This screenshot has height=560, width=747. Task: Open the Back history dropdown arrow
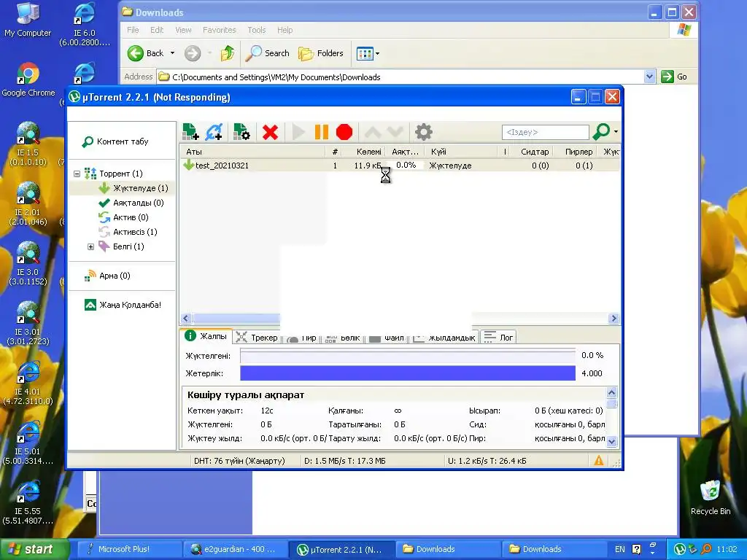click(x=172, y=53)
